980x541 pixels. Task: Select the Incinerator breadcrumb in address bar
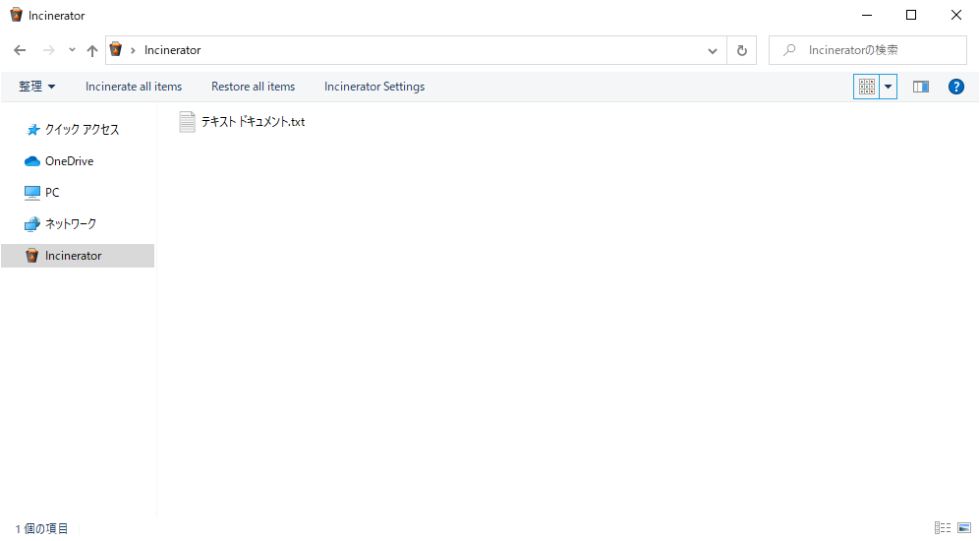tap(172, 50)
